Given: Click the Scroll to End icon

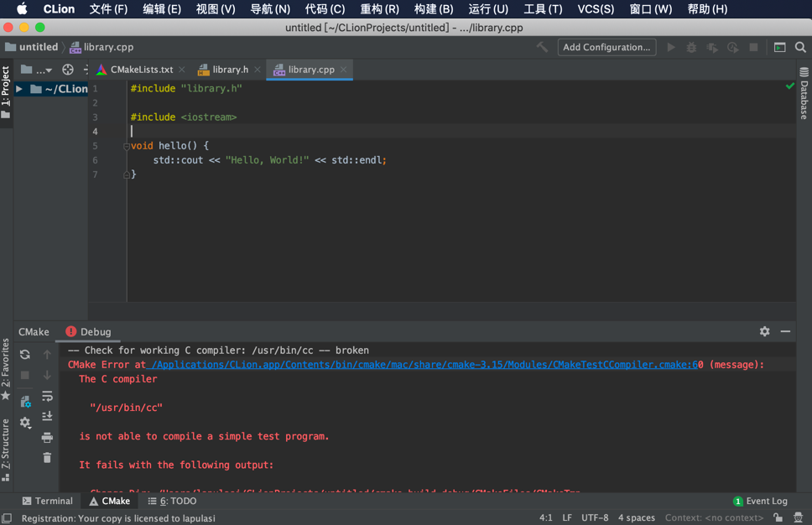Looking at the screenshot, I should pyautogui.click(x=47, y=416).
